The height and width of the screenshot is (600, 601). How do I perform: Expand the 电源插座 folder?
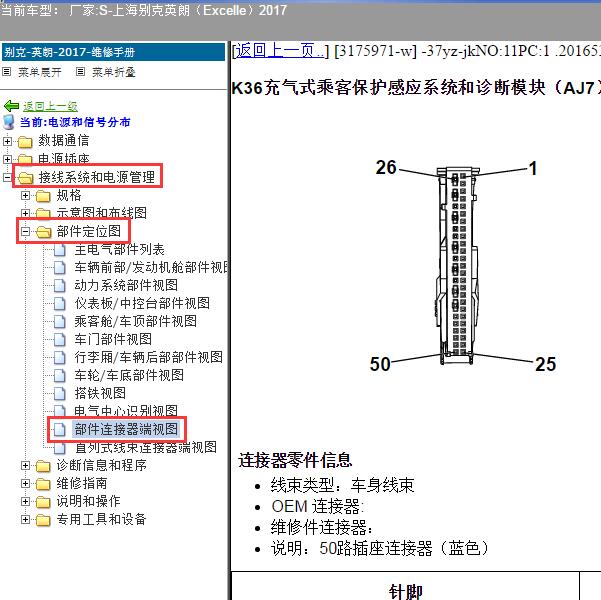click(x=7, y=159)
